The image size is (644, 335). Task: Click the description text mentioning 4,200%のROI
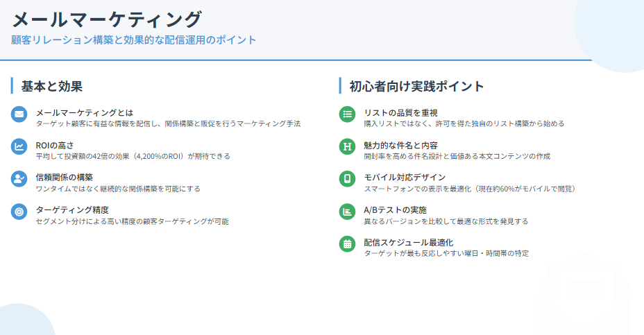tap(133, 156)
